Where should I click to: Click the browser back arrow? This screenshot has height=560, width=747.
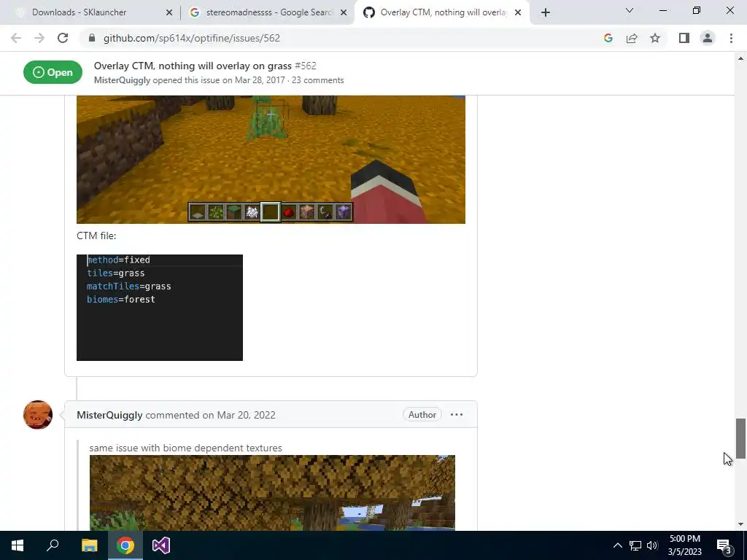[x=16, y=38]
